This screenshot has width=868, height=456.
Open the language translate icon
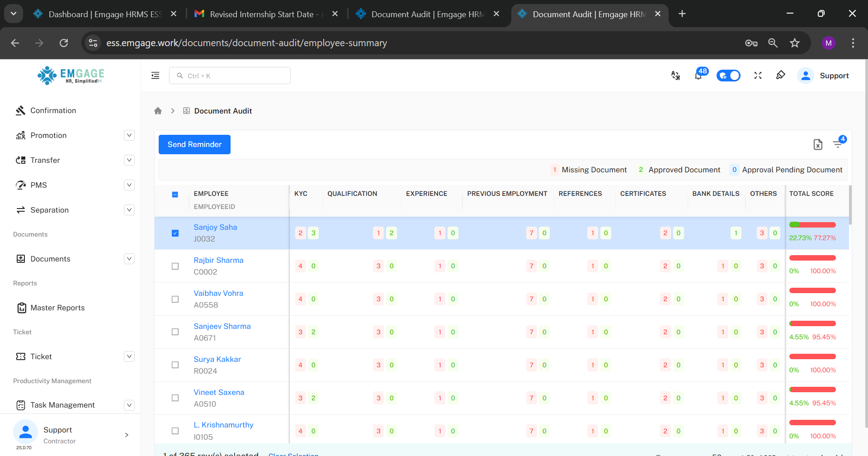pyautogui.click(x=675, y=76)
